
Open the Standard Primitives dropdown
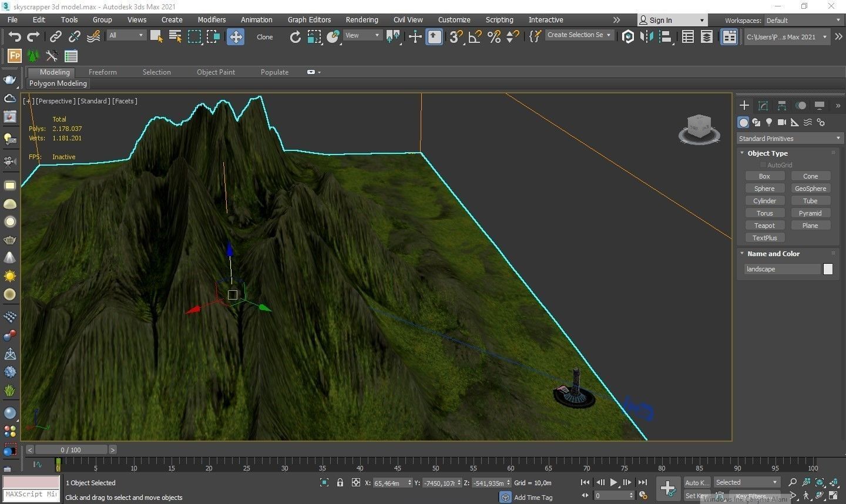[x=790, y=139]
